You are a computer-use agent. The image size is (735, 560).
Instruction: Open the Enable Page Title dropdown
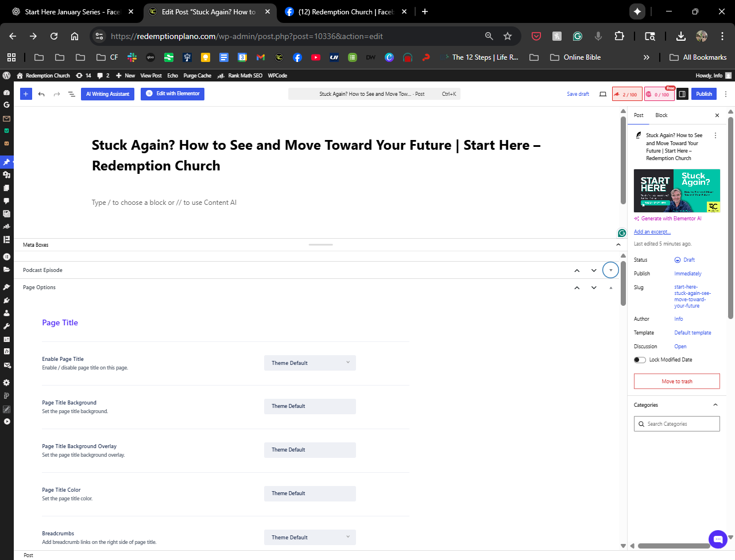tap(310, 363)
